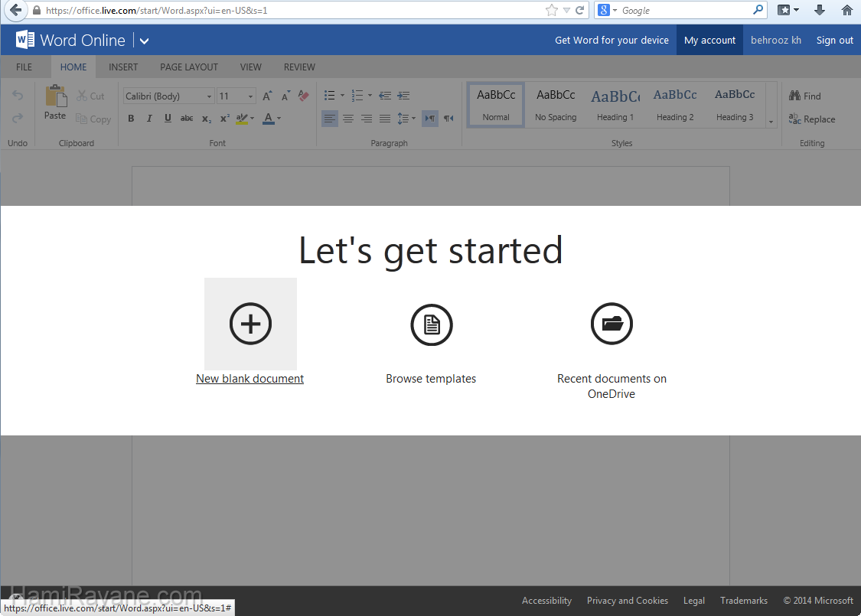Click Decrease Indent icon
This screenshot has height=616, width=861.
[385, 96]
